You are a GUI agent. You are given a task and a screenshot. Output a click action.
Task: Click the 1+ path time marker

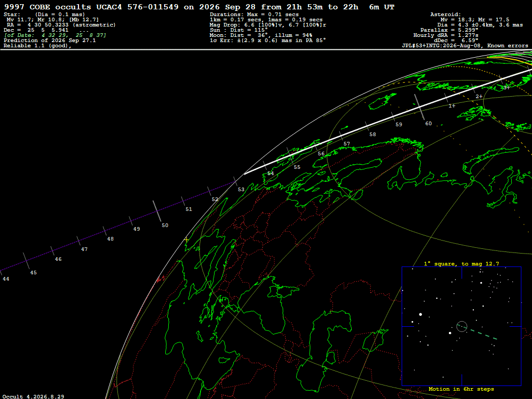(452, 106)
